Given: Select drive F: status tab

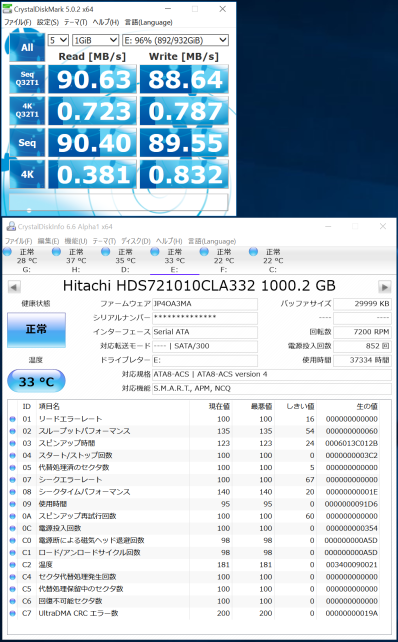Looking at the screenshot, I should click(224, 261).
